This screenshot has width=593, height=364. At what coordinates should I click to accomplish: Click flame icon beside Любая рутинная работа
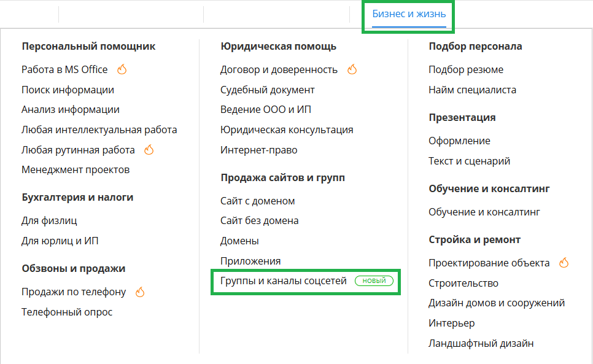(149, 149)
